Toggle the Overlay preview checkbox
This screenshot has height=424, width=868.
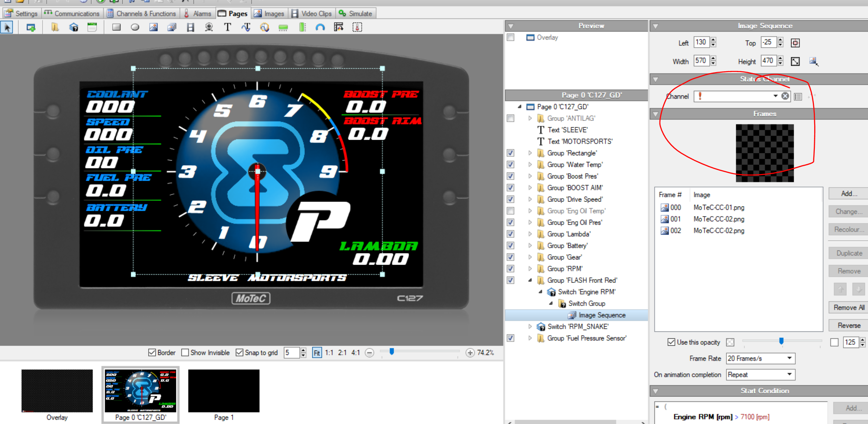click(510, 37)
